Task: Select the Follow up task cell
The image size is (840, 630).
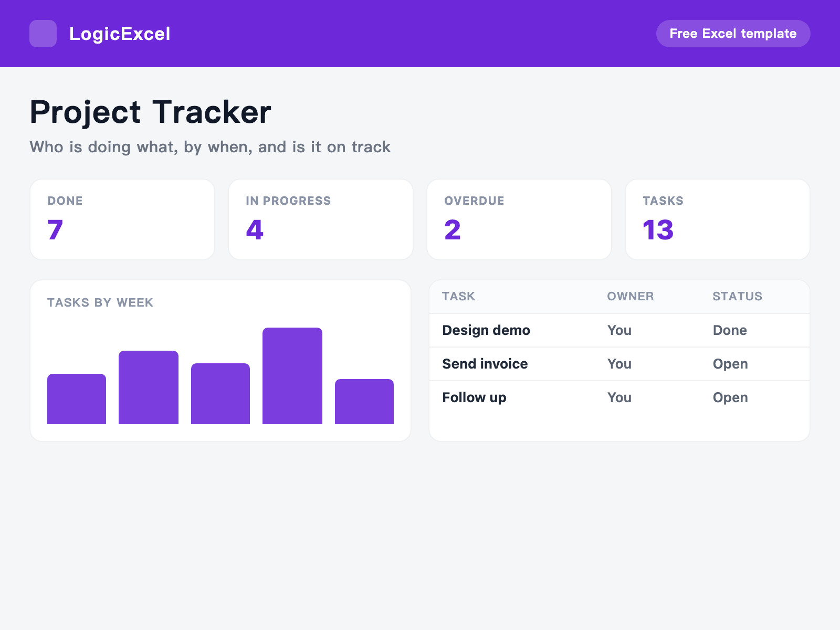Action: (x=474, y=397)
